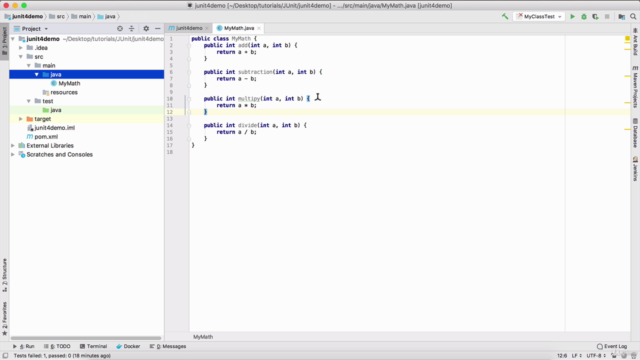Viewport: 640px width, 360px height.
Task: Run with Coverage icon in toolbar
Action: coord(596,17)
